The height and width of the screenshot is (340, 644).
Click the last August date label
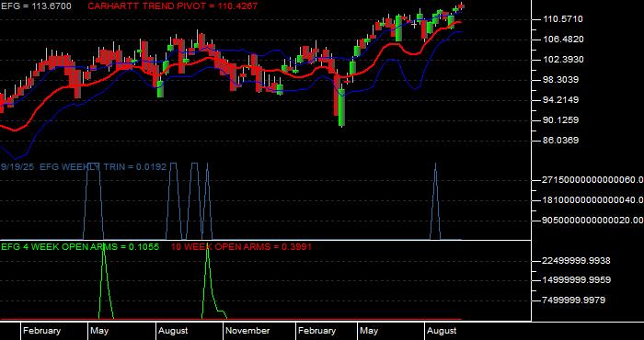(x=442, y=331)
